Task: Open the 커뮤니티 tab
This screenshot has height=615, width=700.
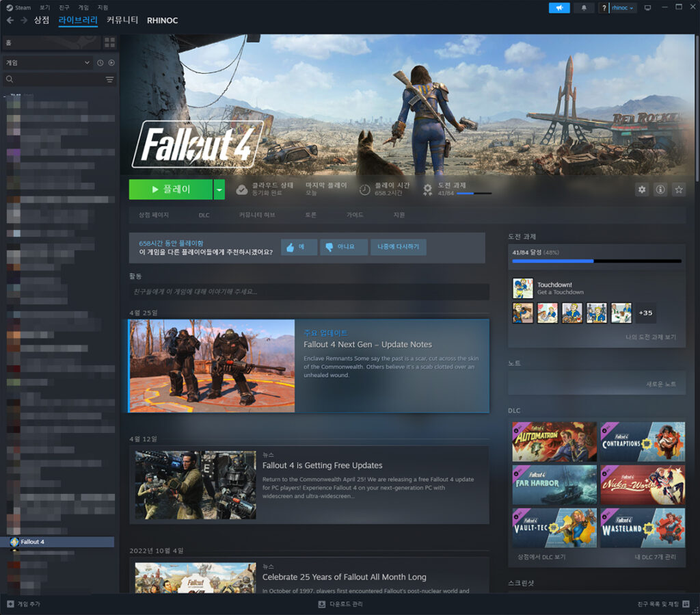Action: pyautogui.click(x=122, y=20)
